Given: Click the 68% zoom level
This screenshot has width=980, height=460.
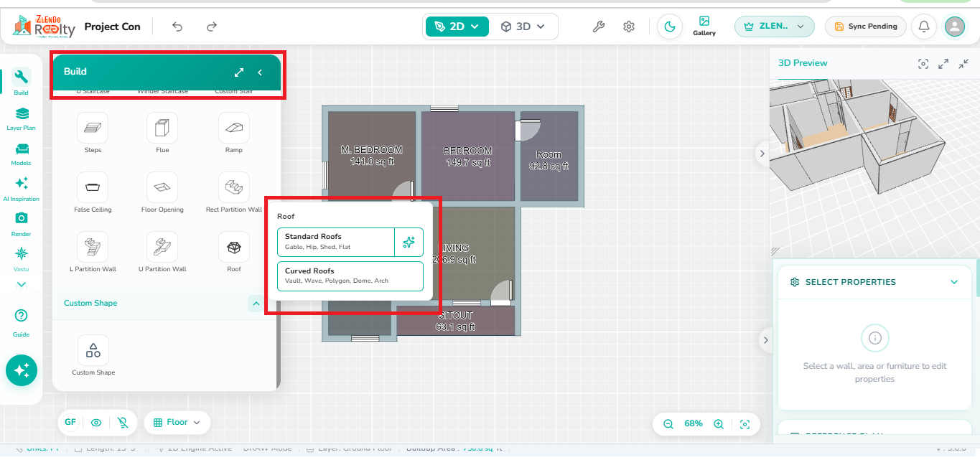Looking at the screenshot, I should [x=694, y=424].
